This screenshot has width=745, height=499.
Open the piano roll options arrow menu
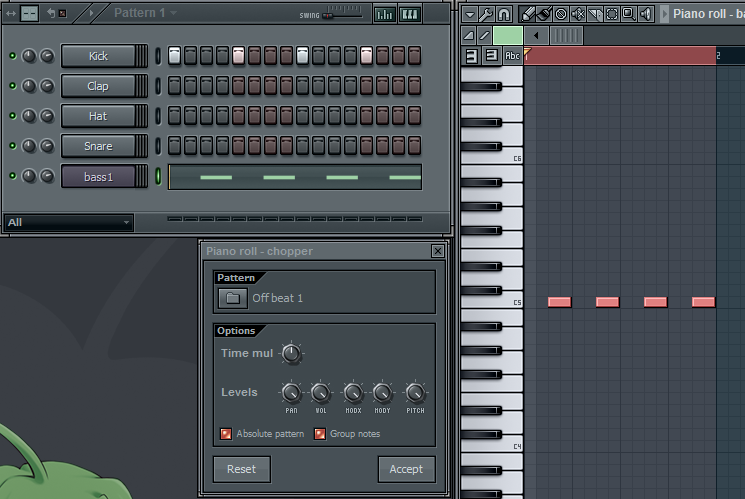pos(469,14)
